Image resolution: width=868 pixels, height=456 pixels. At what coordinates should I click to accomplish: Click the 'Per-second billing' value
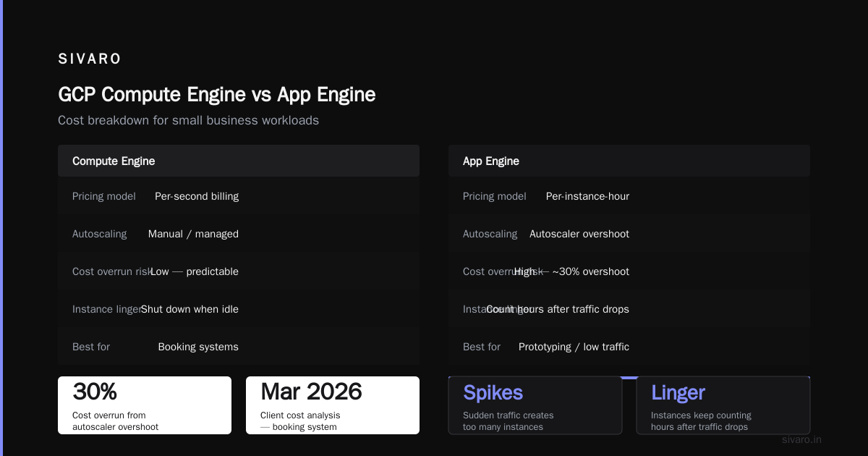tap(197, 196)
